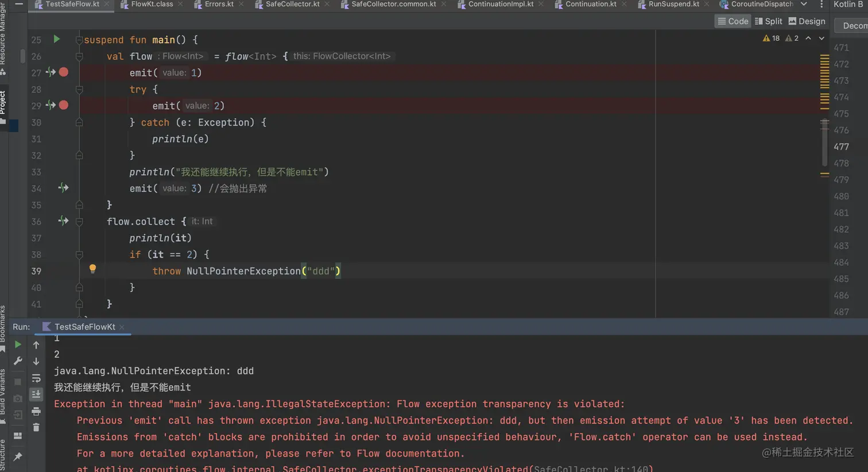
Task: Click the suspend call gutter icon on line 36
Action: [63, 220]
